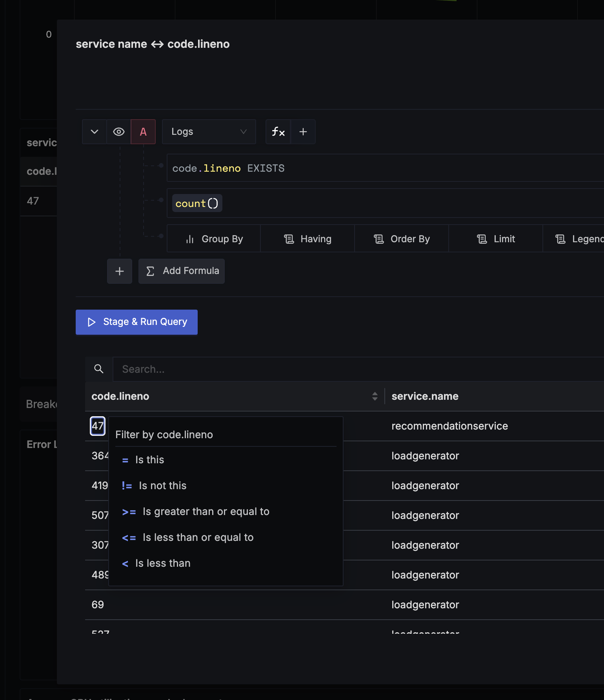This screenshot has width=604, height=700.
Task: Run the query with Stage & Run Query
Action: [136, 322]
